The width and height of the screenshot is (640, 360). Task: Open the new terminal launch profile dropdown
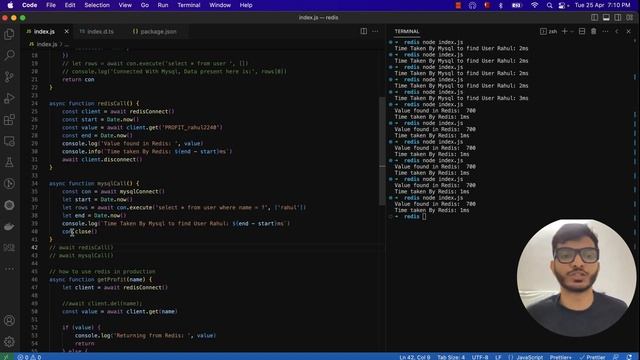coord(571,31)
